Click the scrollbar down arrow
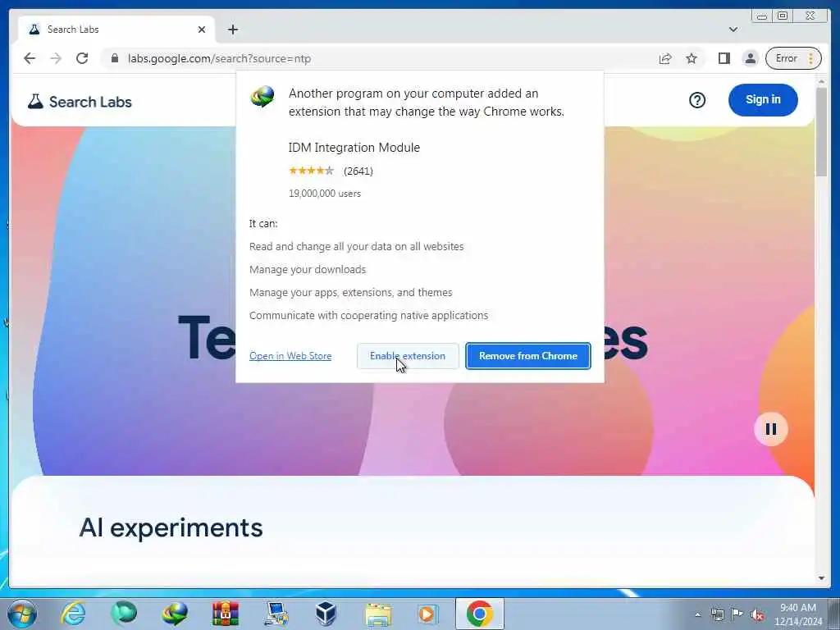840x630 pixels. (821, 578)
